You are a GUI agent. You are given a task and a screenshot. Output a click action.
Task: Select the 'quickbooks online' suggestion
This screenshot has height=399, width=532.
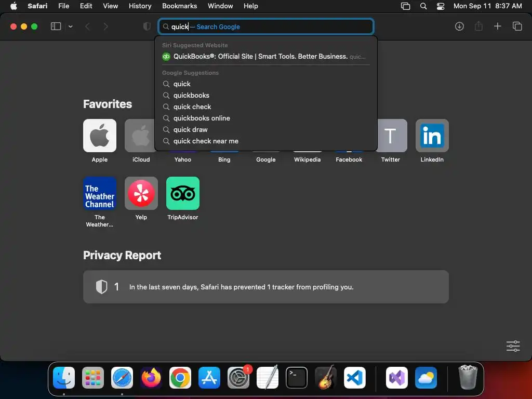pyautogui.click(x=266, y=118)
